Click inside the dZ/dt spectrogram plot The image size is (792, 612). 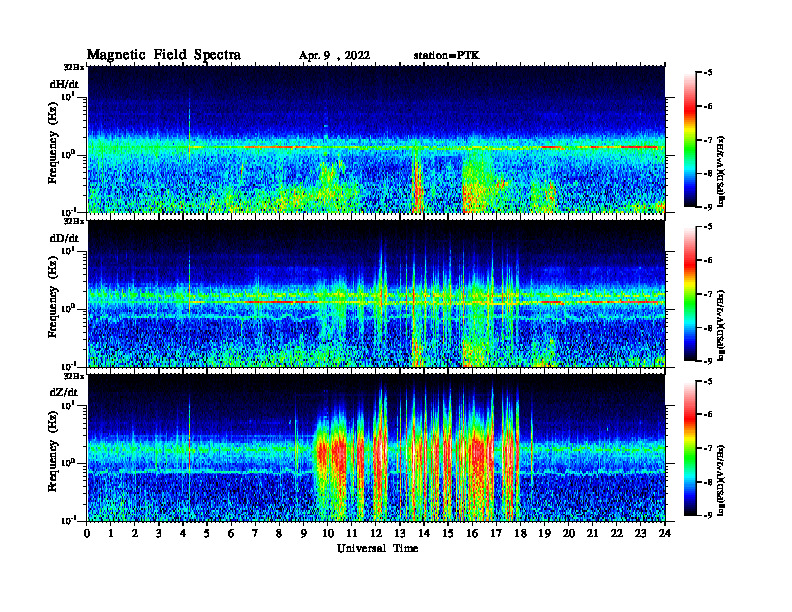[376, 448]
